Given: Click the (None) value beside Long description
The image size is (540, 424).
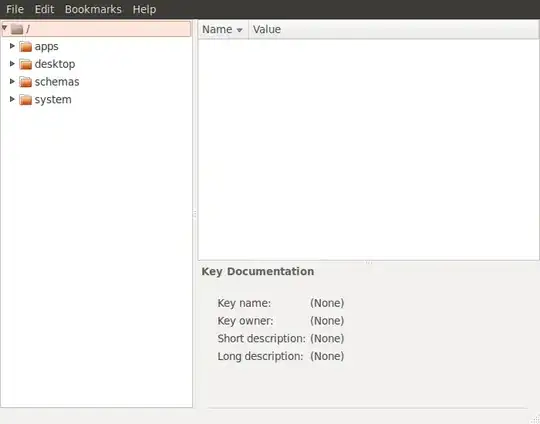Looking at the screenshot, I should 327,356.
